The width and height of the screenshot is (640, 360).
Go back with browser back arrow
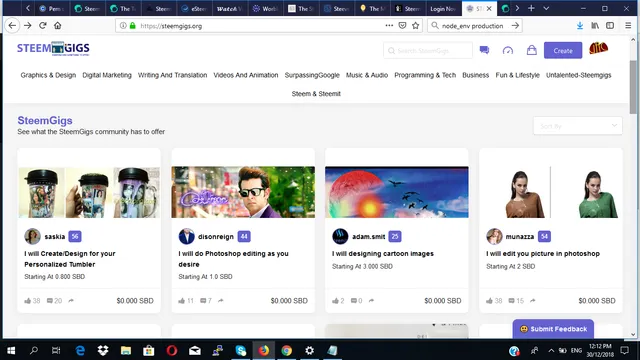(12, 25)
